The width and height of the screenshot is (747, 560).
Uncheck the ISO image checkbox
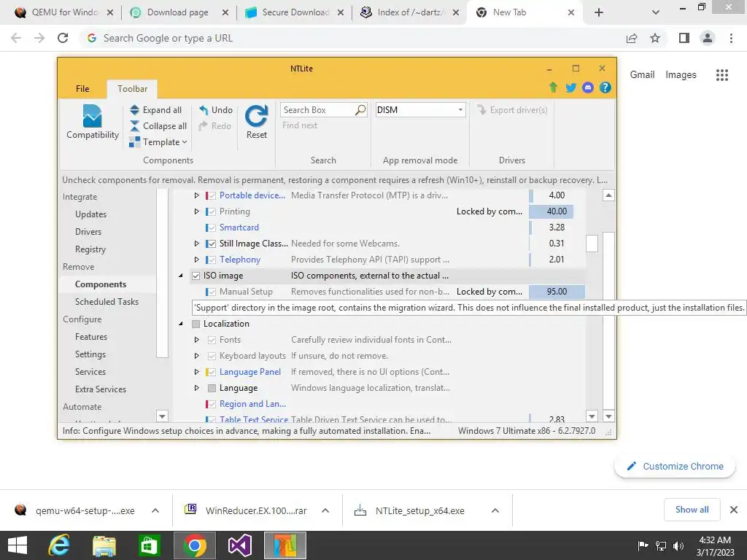click(196, 276)
